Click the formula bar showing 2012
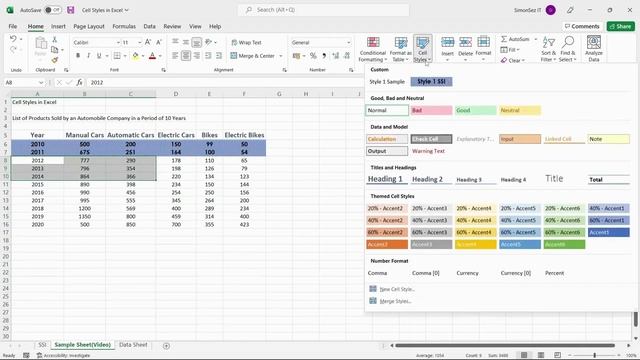 (x=224, y=82)
